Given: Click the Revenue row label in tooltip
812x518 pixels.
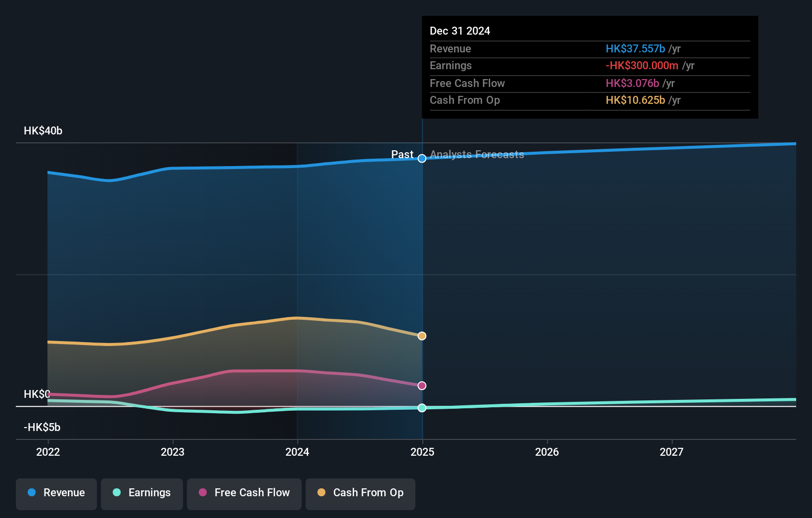Looking at the screenshot, I should point(451,49).
